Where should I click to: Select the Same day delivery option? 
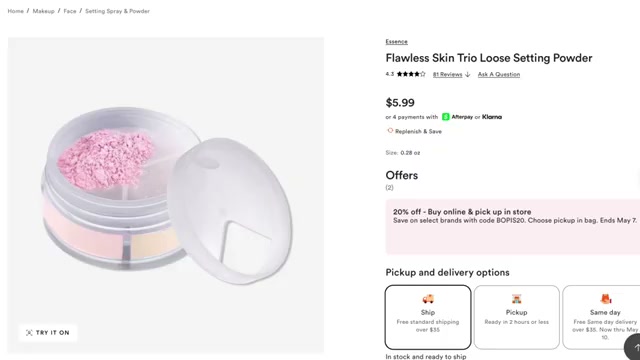[601, 317]
